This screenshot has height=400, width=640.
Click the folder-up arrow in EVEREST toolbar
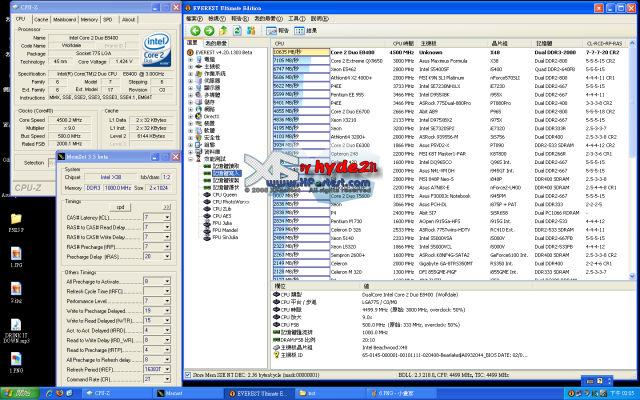click(223, 31)
